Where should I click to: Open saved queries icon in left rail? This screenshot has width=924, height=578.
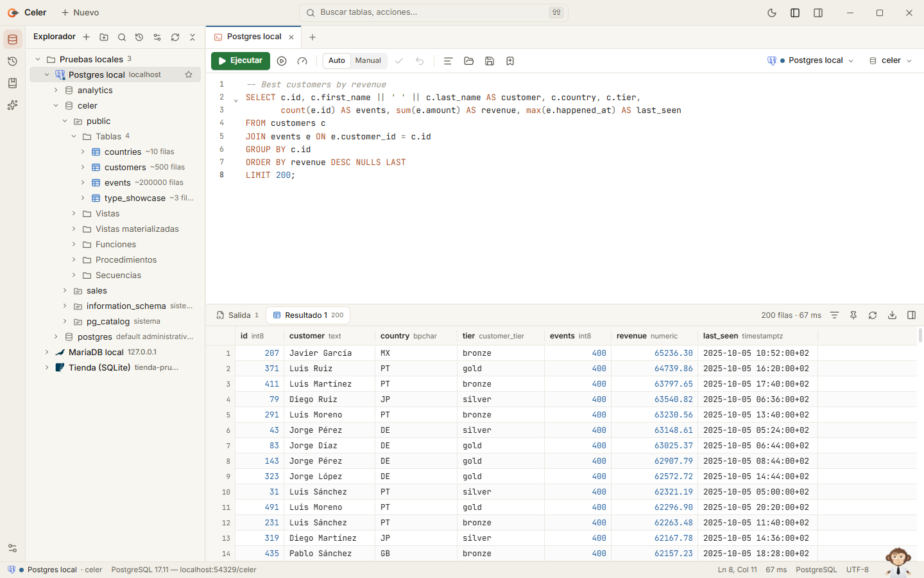click(12, 83)
